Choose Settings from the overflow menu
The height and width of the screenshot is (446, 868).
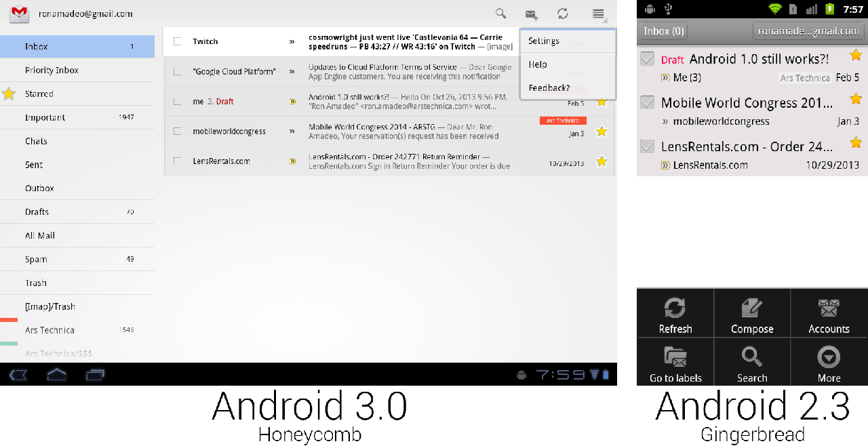point(544,41)
